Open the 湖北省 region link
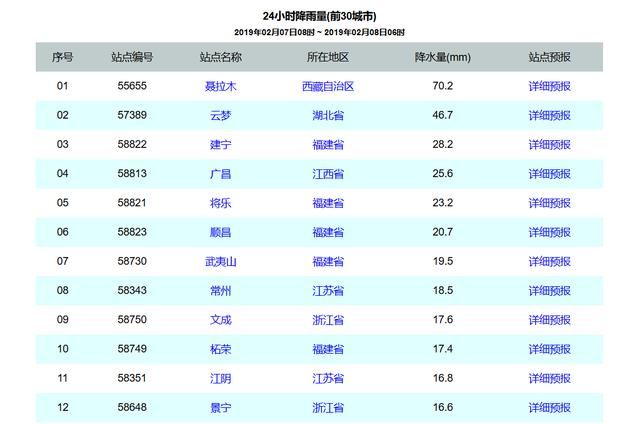The height and width of the screenshot is (424, 640). click(x=328, y=115)
